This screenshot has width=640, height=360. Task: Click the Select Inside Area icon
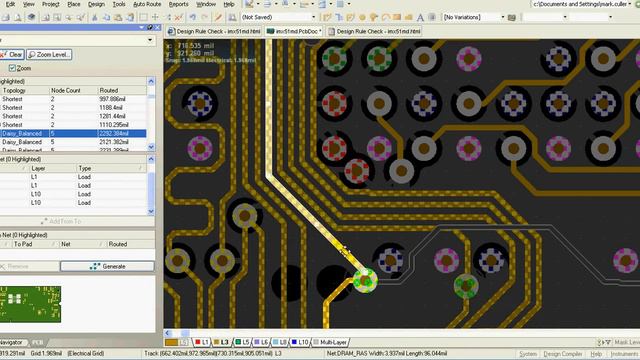[143, 17]
